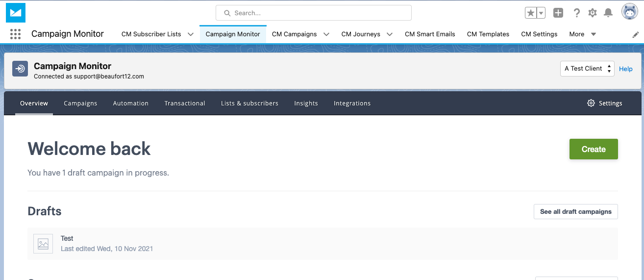Open Global Actions plus icon
Screen dimensions: 644x280
(x=558, y=13)
